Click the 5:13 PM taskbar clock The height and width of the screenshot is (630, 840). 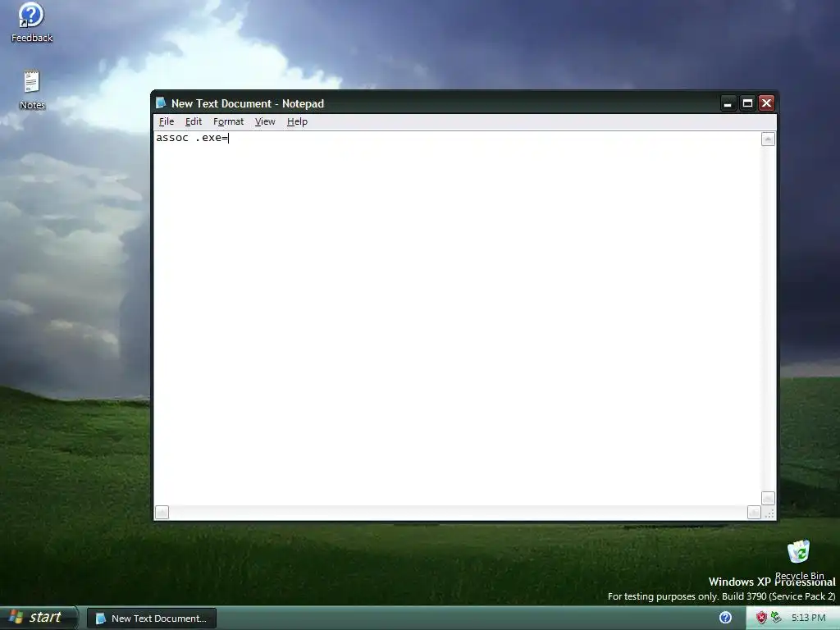(808, 618)
